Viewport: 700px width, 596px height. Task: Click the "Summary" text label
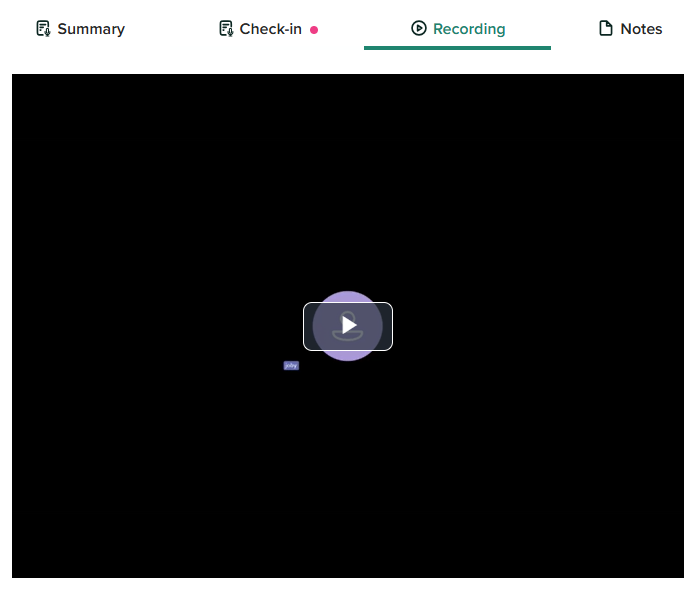click(91, 29)
